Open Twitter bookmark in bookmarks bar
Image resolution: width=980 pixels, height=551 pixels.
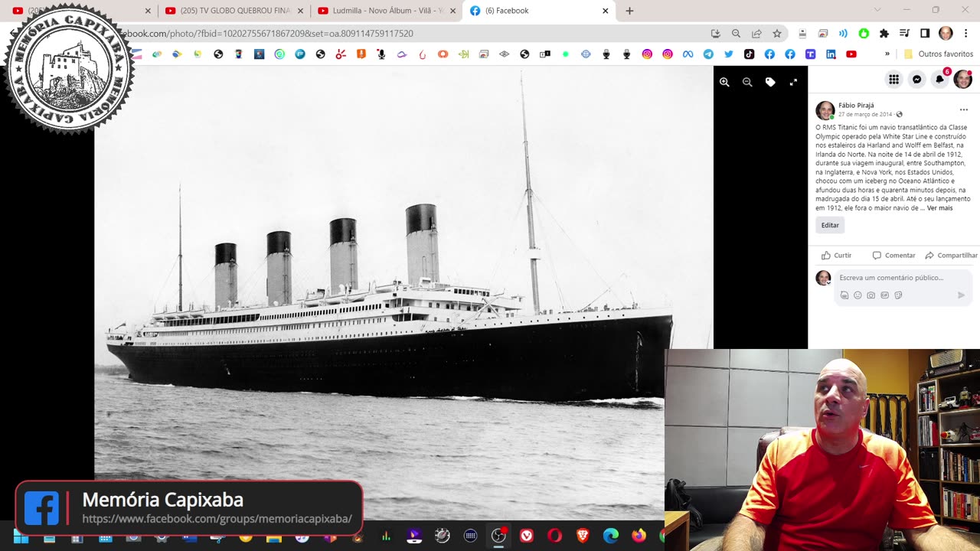[728, 54]
